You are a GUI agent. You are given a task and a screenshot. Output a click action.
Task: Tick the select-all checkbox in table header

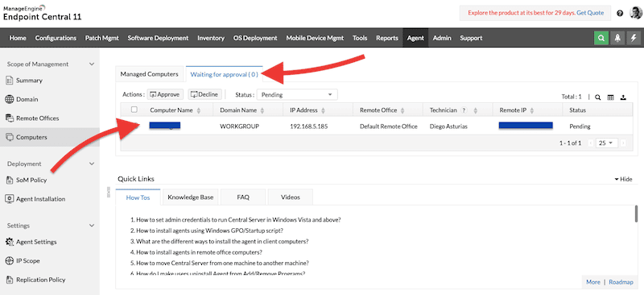pos(134,110)
